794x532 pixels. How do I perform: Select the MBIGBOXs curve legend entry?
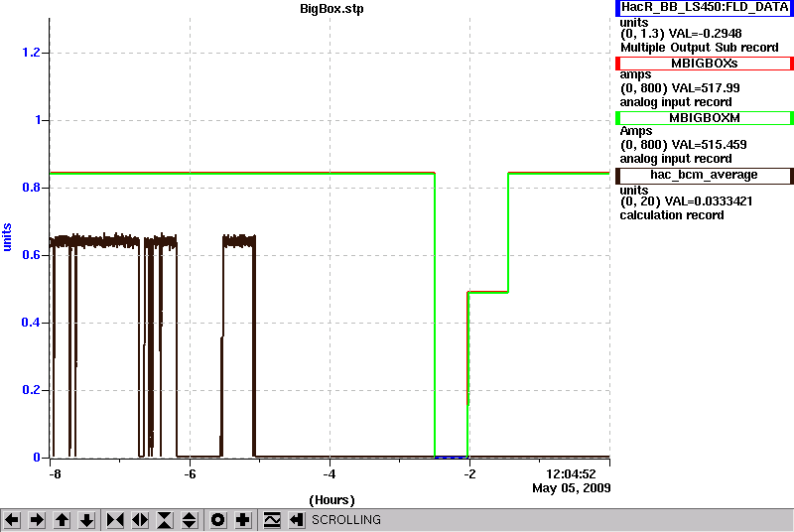click(705, 64)
